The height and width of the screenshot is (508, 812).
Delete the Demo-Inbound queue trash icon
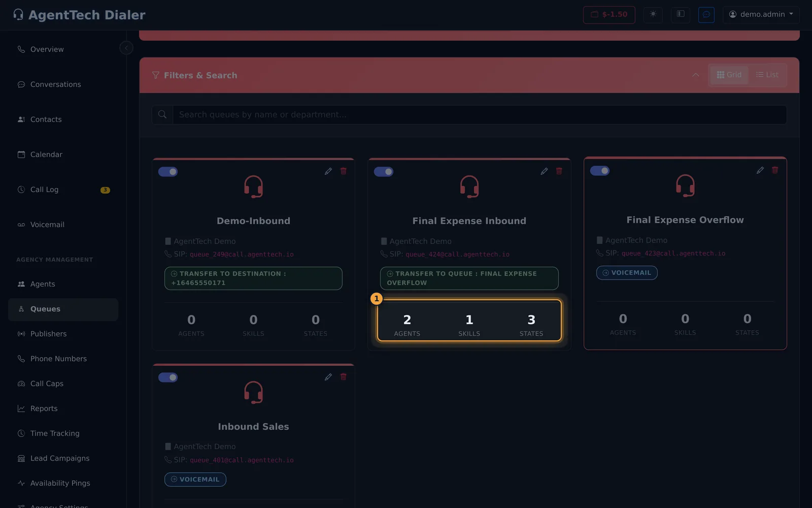(x=344, y=171)
